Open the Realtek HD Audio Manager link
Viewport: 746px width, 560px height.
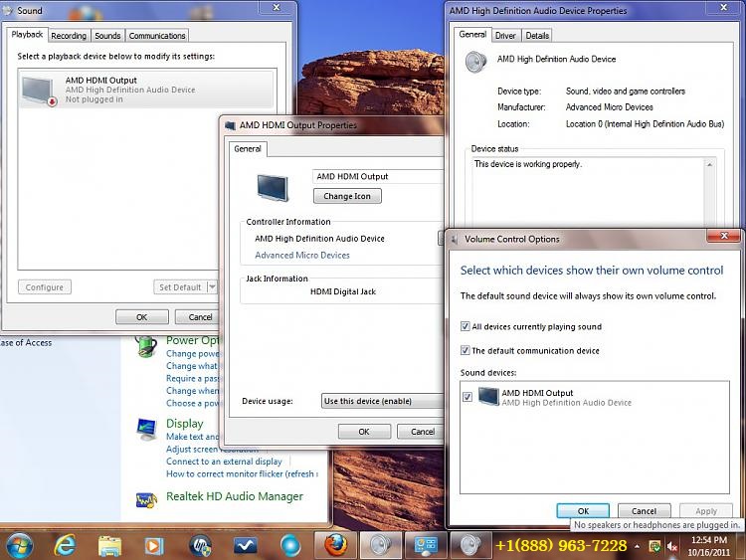click(x=234, y=496)
